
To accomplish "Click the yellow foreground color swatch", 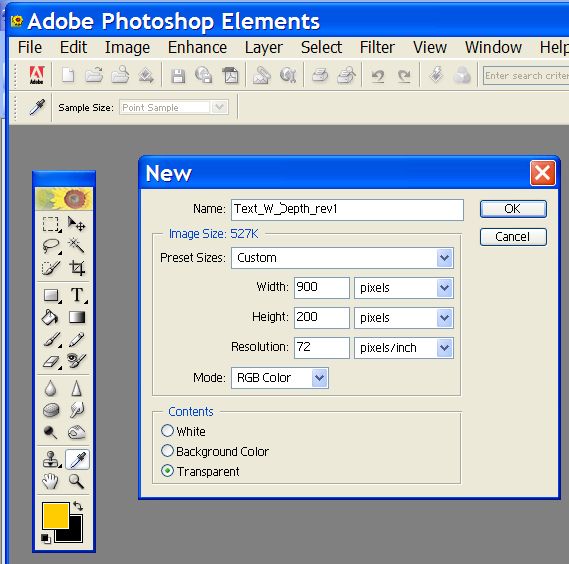I will tap(56, 515).
